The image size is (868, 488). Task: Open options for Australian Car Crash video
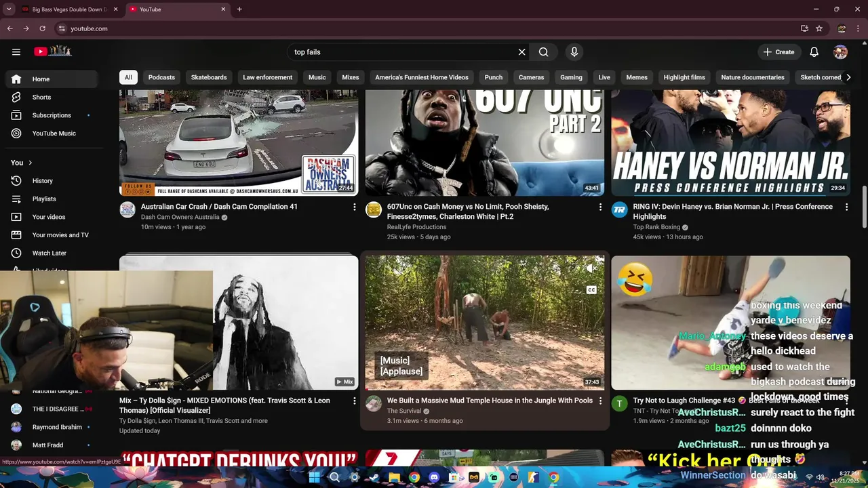[354, 207]
